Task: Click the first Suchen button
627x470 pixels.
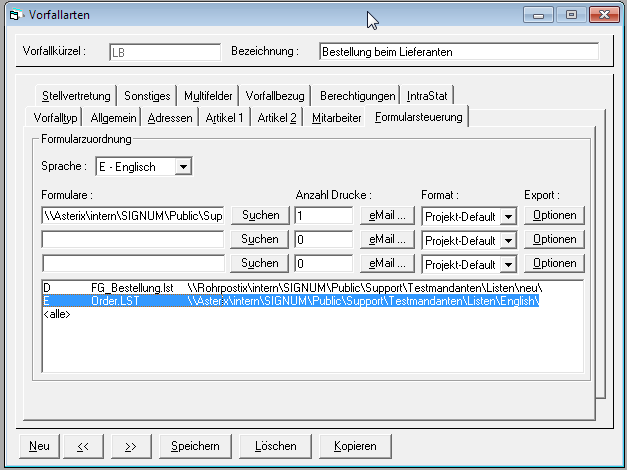Action: [x=260, y=215]
